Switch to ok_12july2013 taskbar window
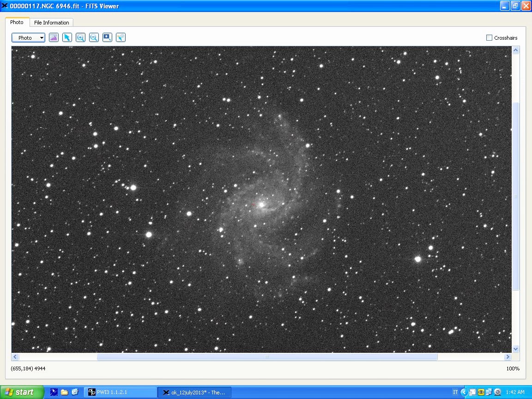Screen dimensions: 532x399 click(x=194, y=393)
